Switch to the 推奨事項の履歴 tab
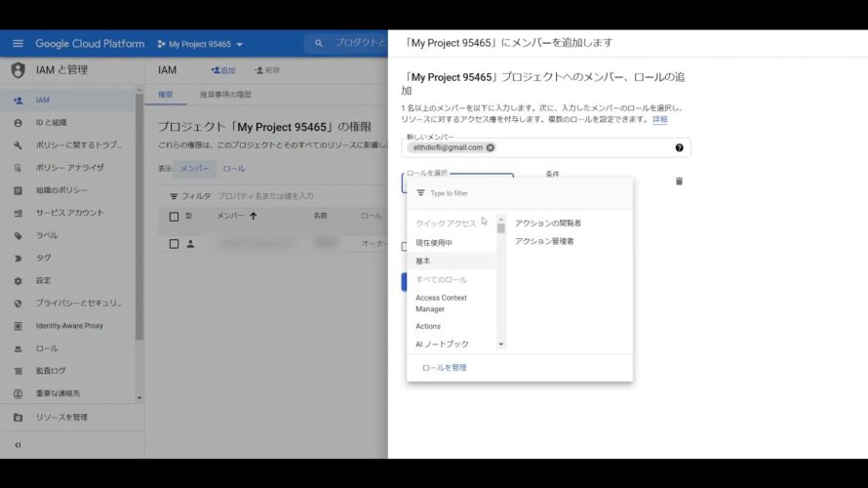Image resolution: width=868 pixels, height=488 pixels. 225,95
